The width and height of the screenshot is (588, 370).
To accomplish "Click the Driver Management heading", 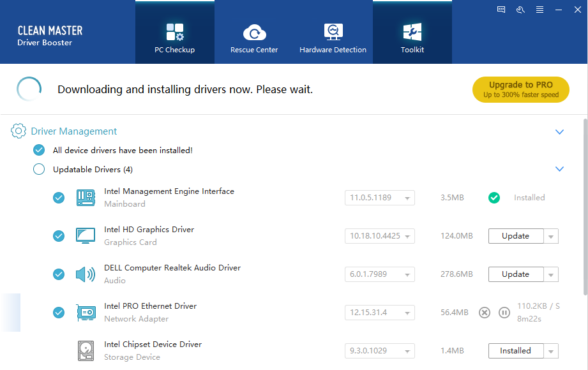I will [74, 131].
